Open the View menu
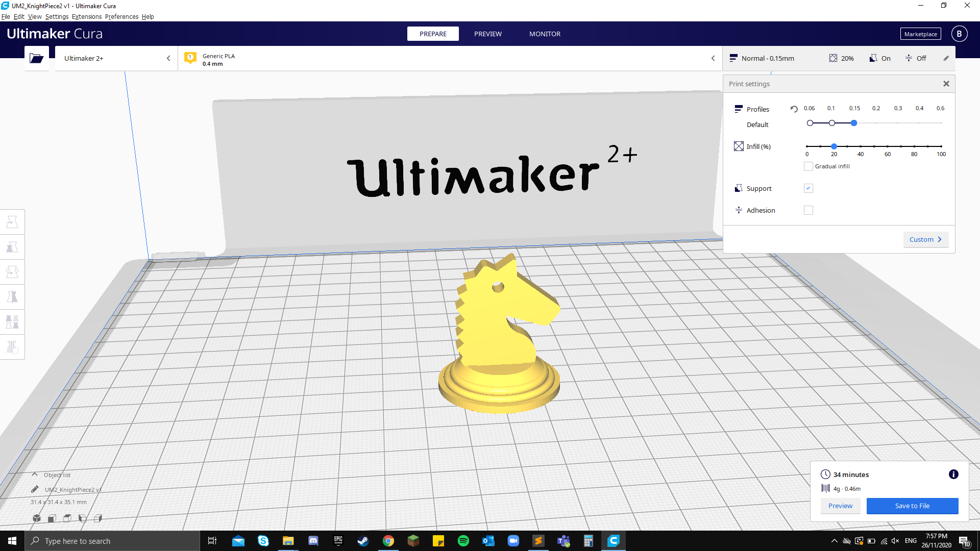This screenshot has height=551, width=980. click(35, 16)
